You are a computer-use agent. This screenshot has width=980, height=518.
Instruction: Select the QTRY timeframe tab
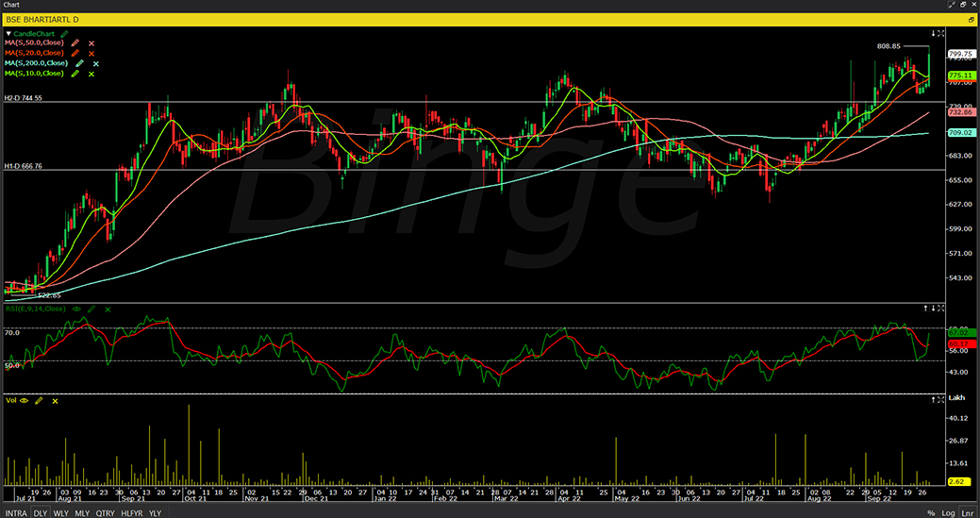click(x=105, y=513)
